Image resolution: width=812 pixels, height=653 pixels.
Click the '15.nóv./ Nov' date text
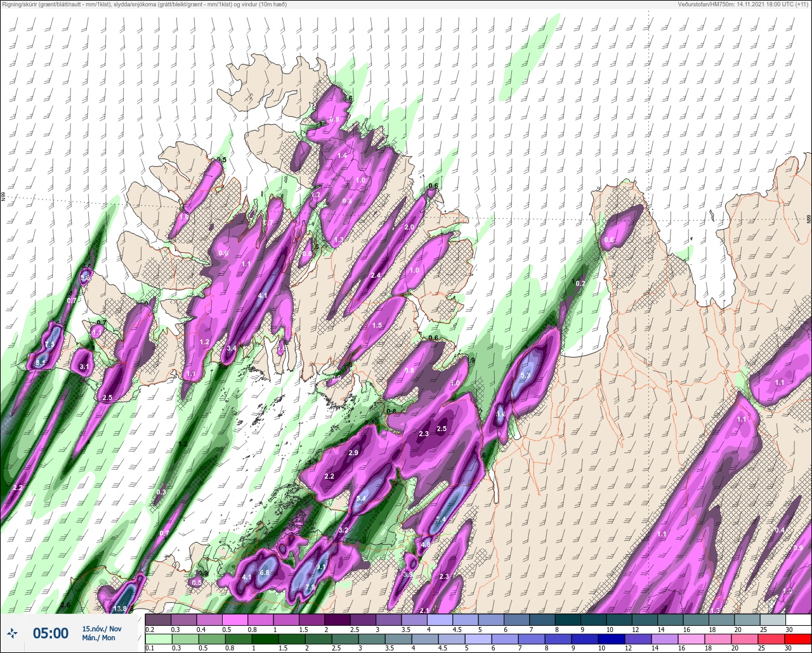pyautogui.click(x=101, y=629)
